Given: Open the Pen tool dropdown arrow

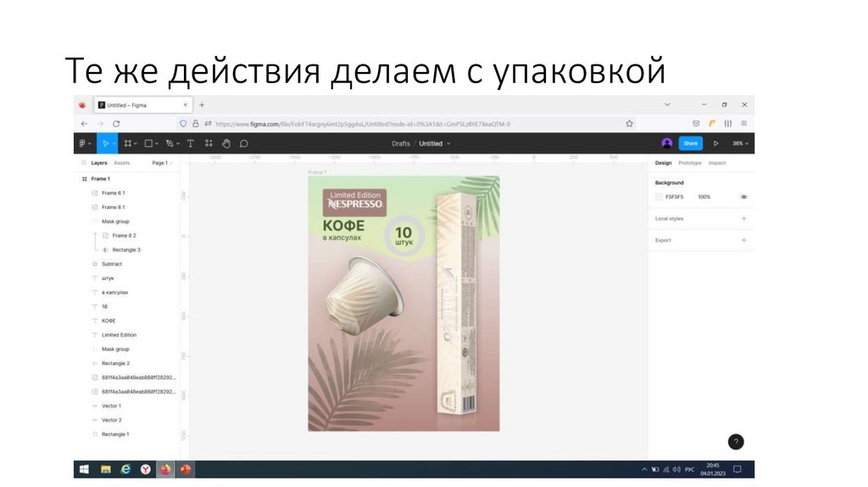Looking at the screenshot, I should tap(178, 143).
